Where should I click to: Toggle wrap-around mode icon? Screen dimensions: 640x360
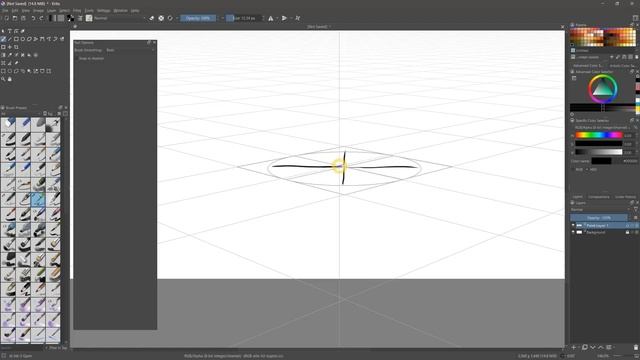coord(298,18)
